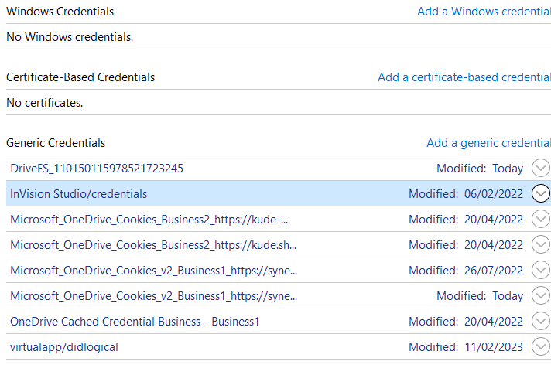Click the Windows Credentials section heading

pos(60,12)
